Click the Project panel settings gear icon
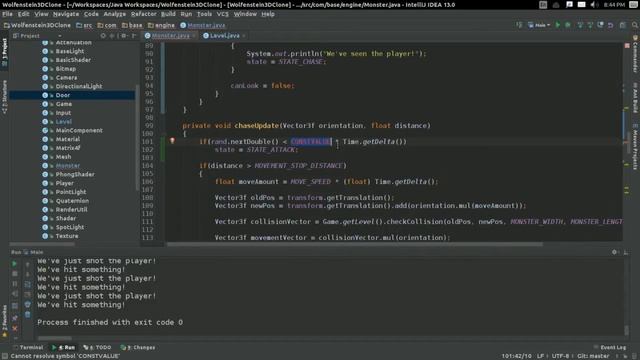The width and height of the screenshot is (640, 360). [123, 36]
